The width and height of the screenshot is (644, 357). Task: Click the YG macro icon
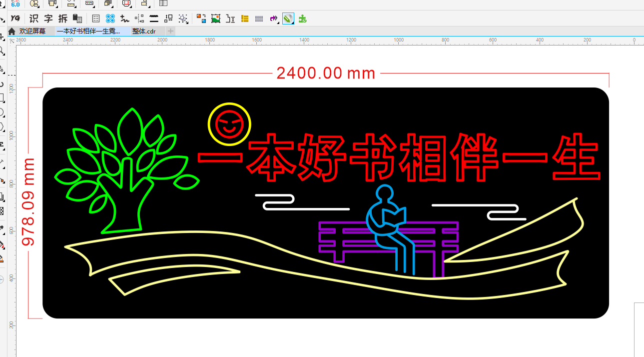15,18
